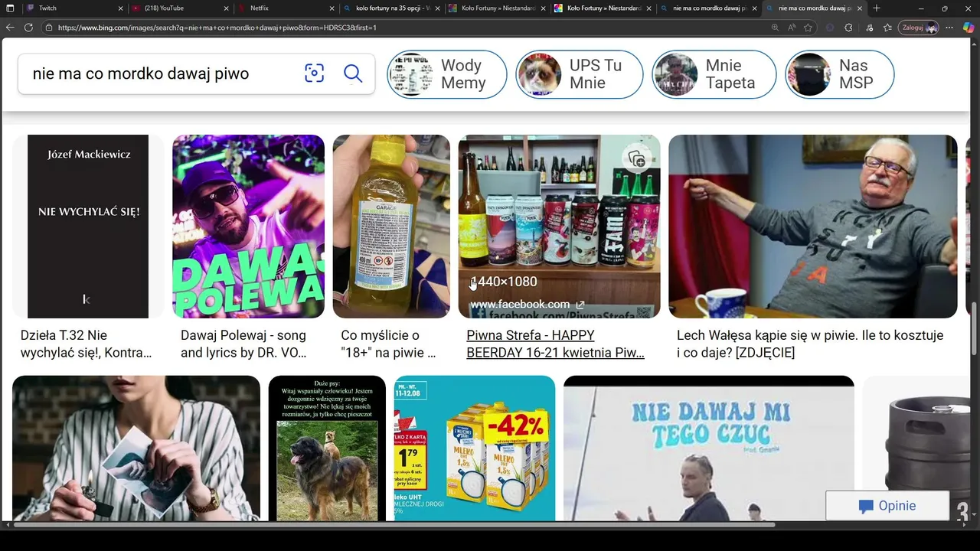Reload the page with refresh icon

[x=28, y=28]
